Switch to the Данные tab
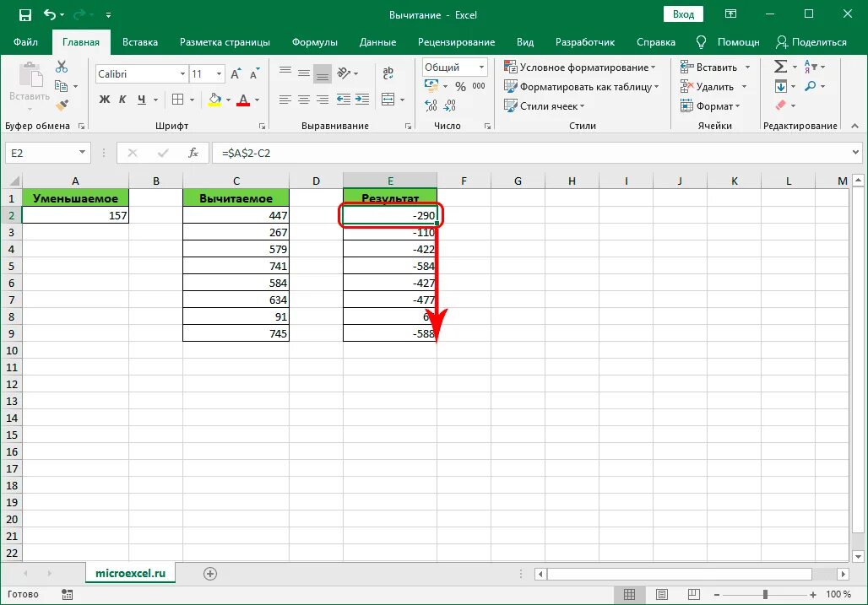This screenshot has height=605, width=868. pyautogui.click(x=377, y=42)
